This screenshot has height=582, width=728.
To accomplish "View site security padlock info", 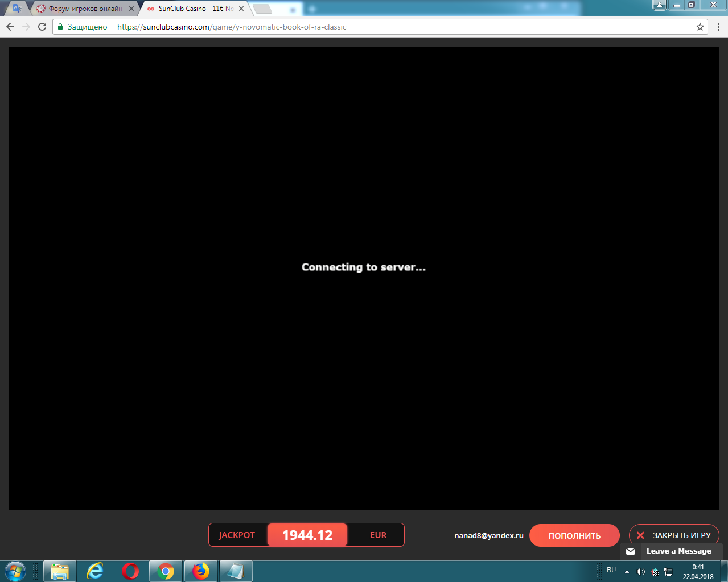I will 60,27.
